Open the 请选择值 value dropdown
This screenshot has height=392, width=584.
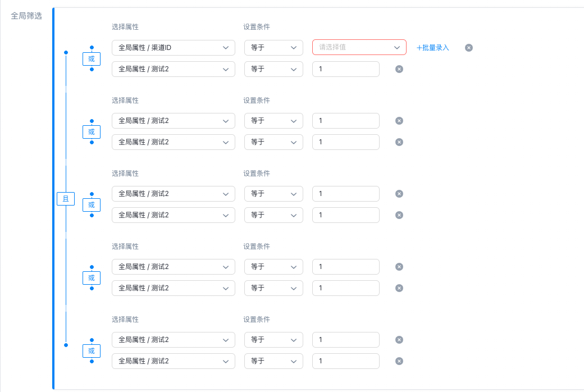[359, 47]
